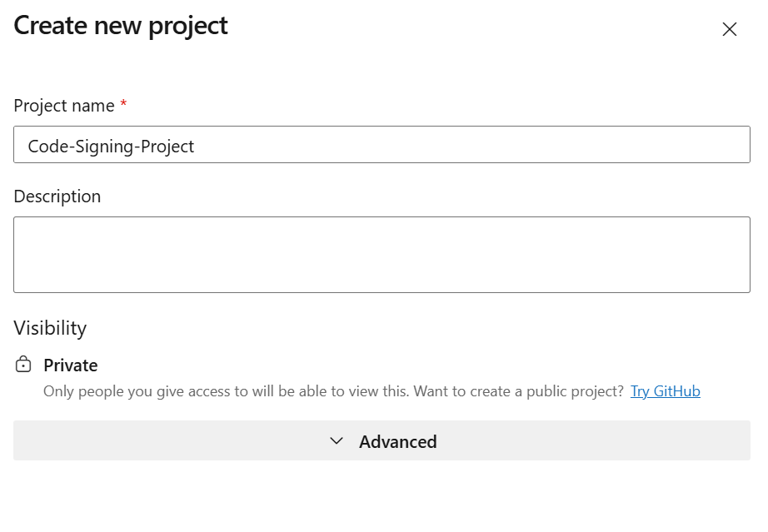Click the "Project name" field label
Image resolution: width=768 pixels, height=532 pixels.
click(64, 106)
